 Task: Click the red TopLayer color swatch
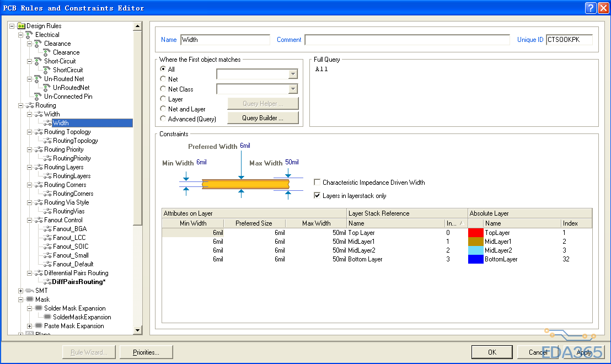(x=475, y=233)
